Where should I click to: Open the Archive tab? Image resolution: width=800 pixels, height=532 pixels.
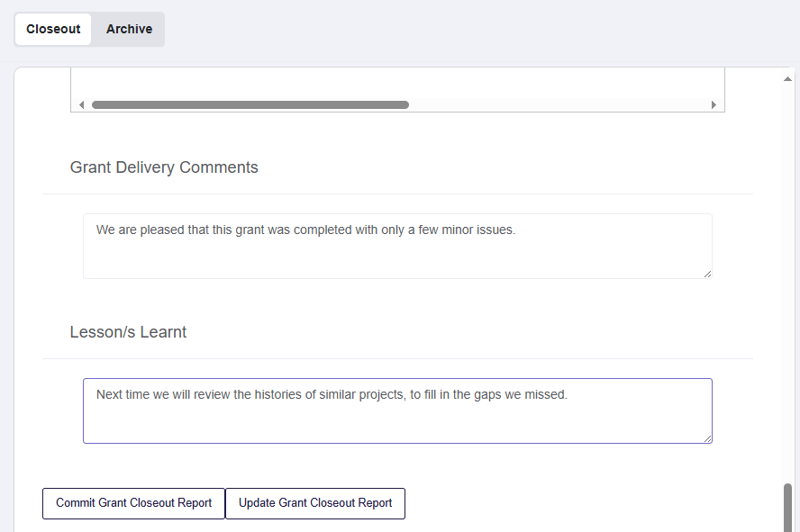coord(129,29)
